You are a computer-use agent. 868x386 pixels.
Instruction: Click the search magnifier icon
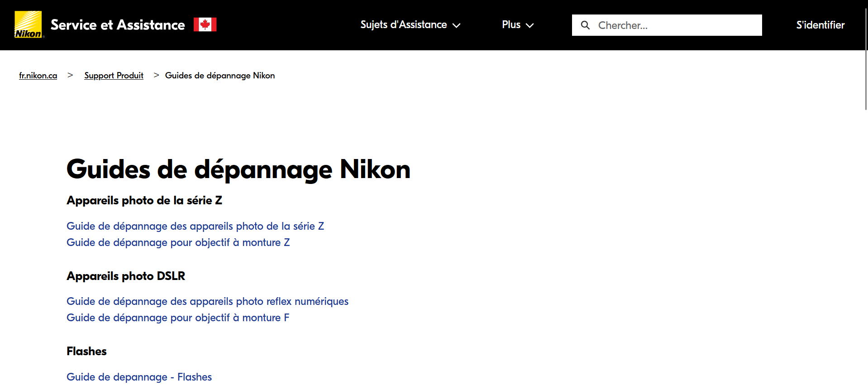(585, 25)
